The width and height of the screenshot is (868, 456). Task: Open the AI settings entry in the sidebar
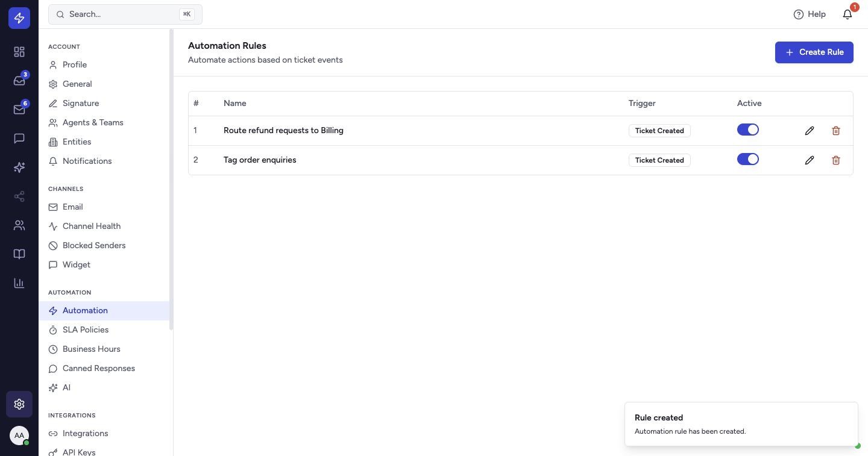coord(104,388)
